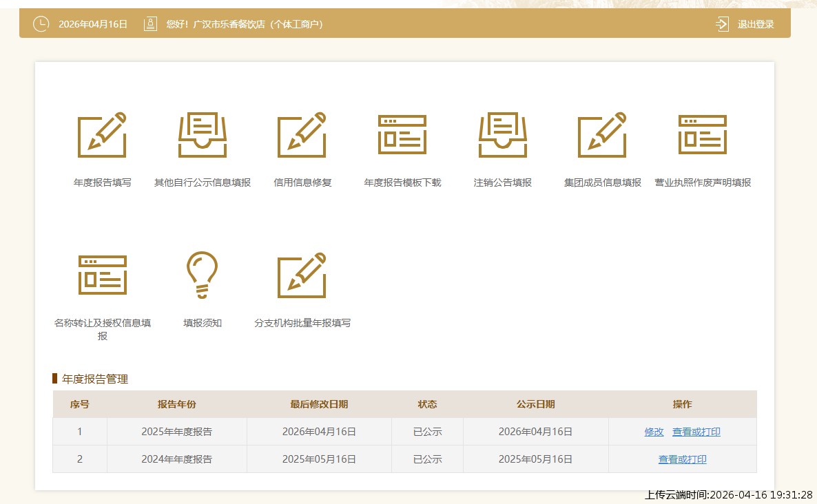
Task: Click the 其他自行公示信息填报 tray icon
Action: 203,135
